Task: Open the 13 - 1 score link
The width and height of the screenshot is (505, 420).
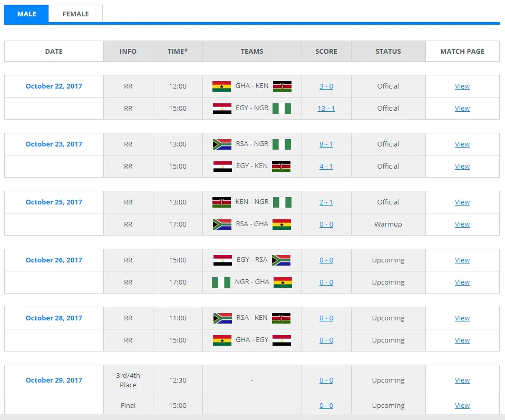Action: click(326, 109)
